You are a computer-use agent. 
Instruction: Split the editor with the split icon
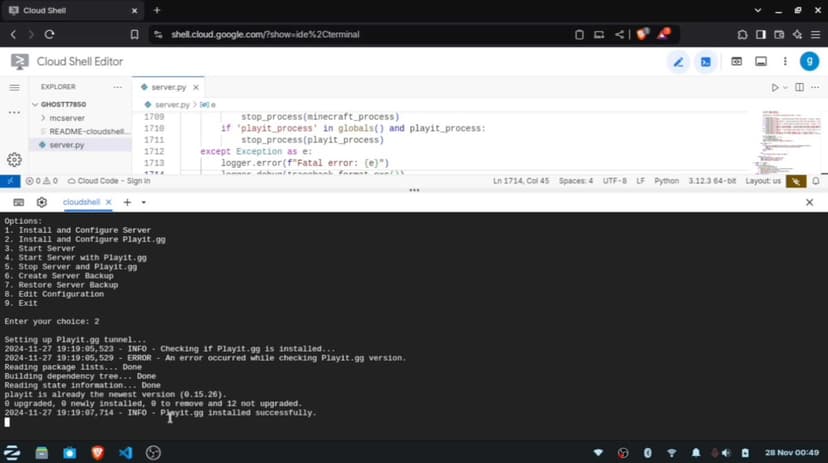(x=798, y=88)
